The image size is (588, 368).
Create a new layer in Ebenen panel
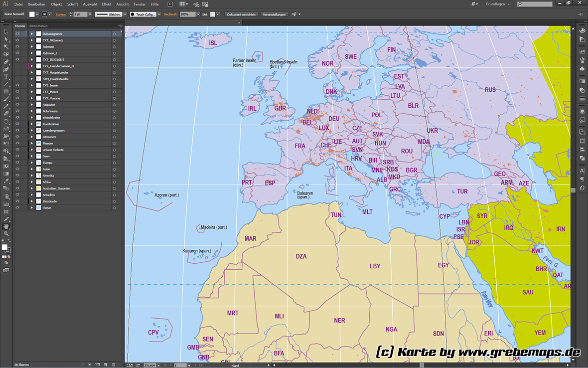click(106, 364)
